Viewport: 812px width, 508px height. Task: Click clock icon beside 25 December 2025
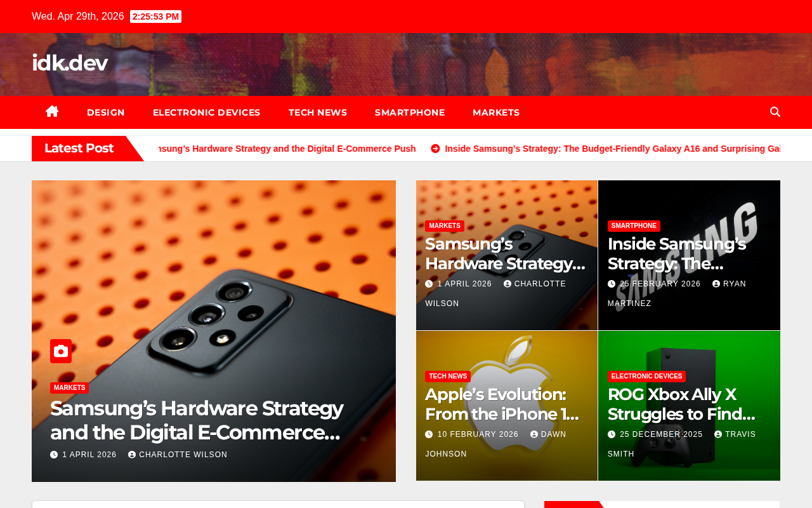(612, 435)
